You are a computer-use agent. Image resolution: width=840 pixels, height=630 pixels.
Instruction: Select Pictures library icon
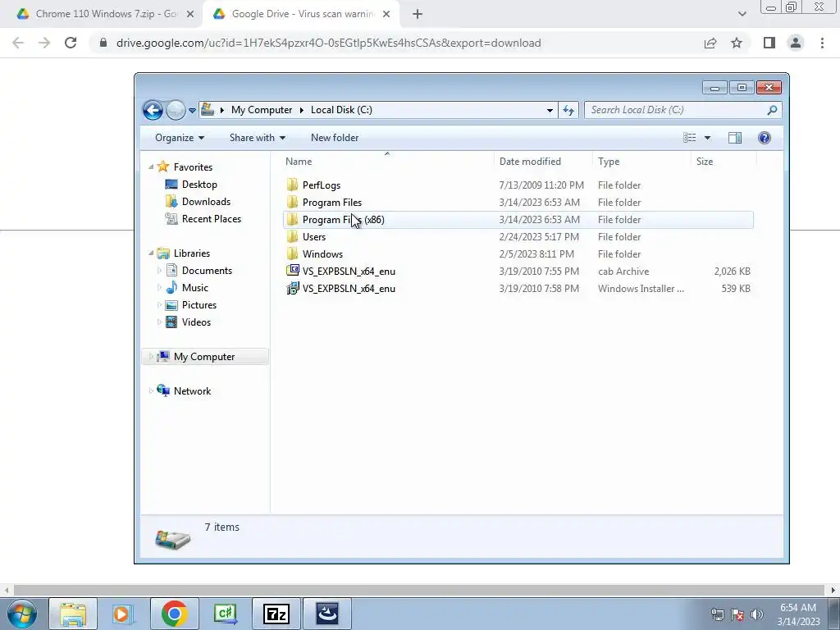pyautogui.click(x=171, y=305)
